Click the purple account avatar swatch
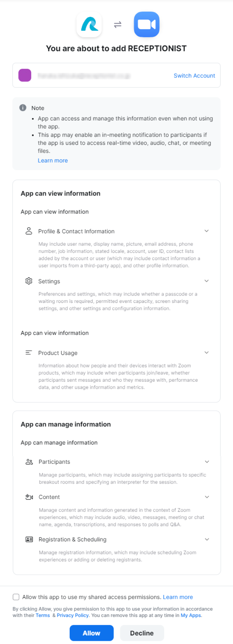The width and height of the screenshot is (233, 644). tap(25, 75)
